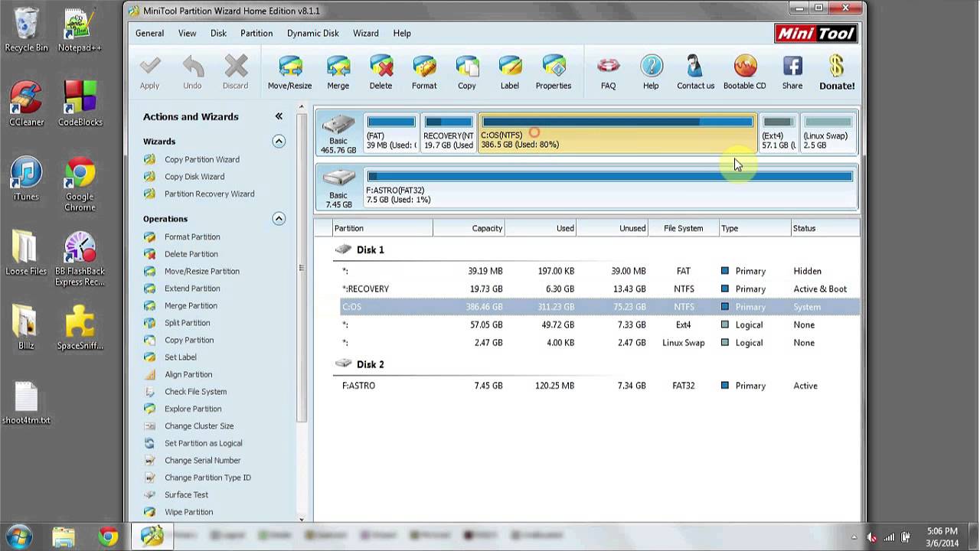Open the SpaceSniffer desktop icon
This screenshot has height=551, width=980.
80,327
